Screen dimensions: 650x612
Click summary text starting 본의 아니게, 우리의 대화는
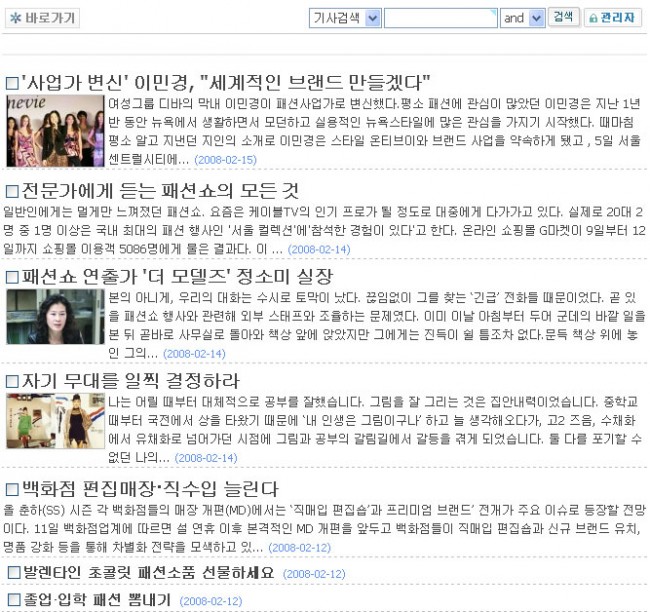pyautogui.click(x=376, y=325)
